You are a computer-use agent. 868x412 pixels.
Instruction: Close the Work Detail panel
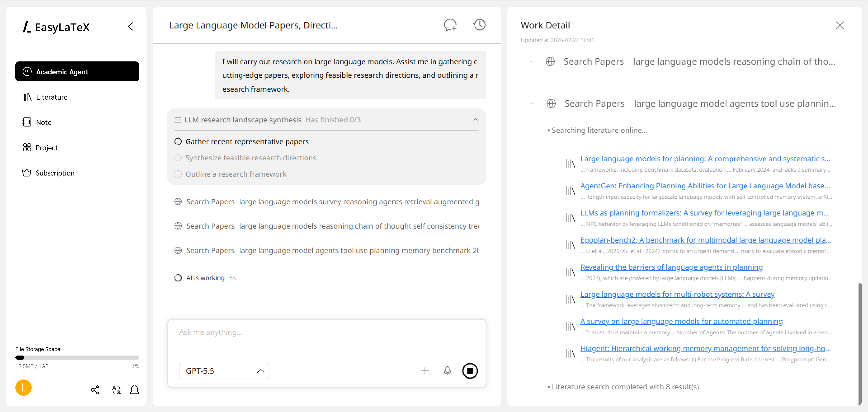(840, 25)
